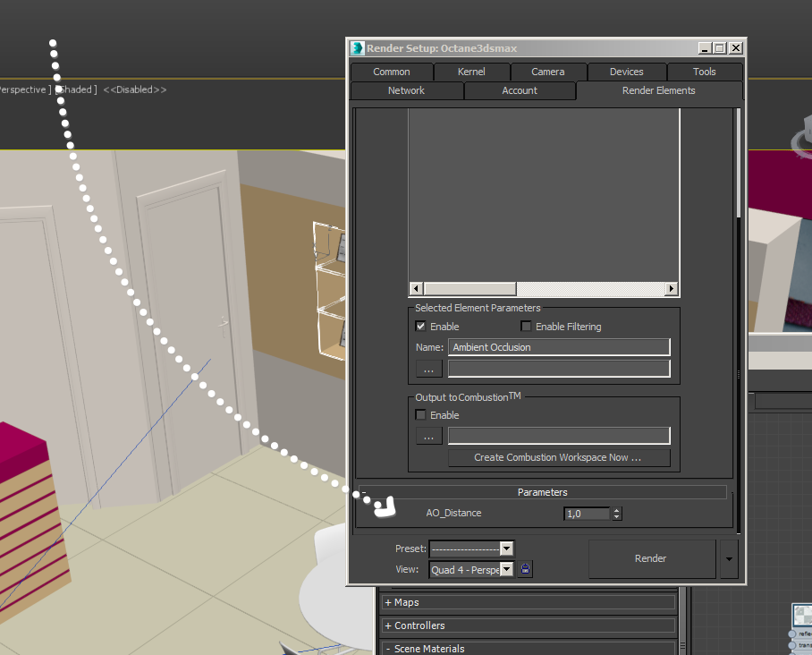Click the element list scroll right arrow

[x=672, y=288]
